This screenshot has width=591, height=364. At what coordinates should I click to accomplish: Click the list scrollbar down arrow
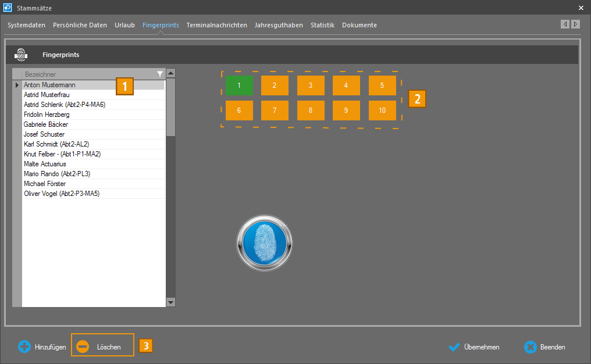[170, 302]
